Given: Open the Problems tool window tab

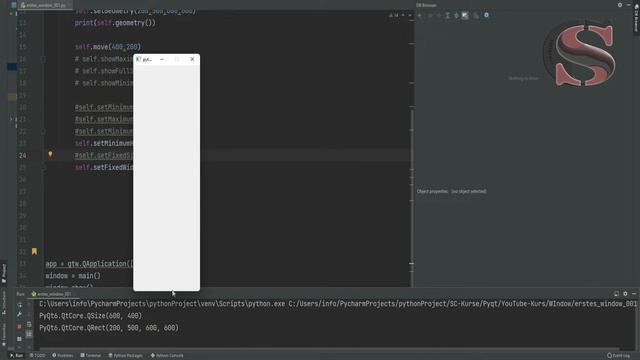Looking at the screenshot, I should (x=63, y=356).
